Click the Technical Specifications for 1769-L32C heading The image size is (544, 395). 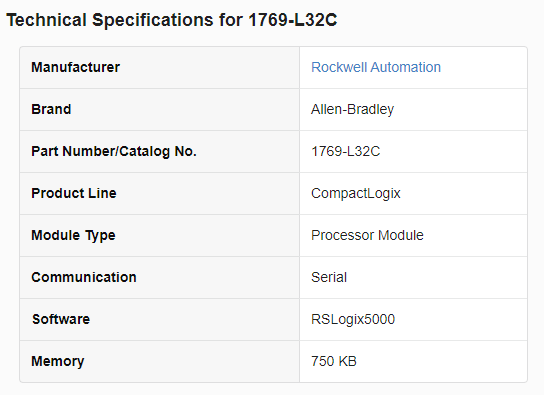click(172, 20)
